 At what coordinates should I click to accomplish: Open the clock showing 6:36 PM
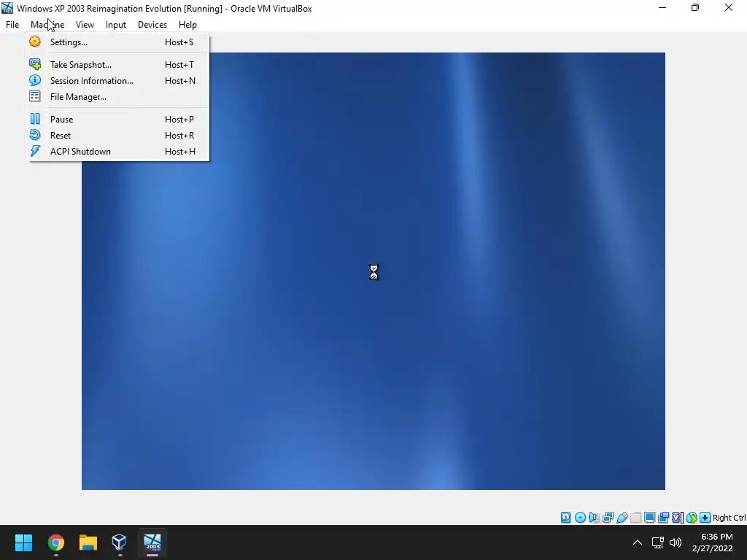coord(712,542)
